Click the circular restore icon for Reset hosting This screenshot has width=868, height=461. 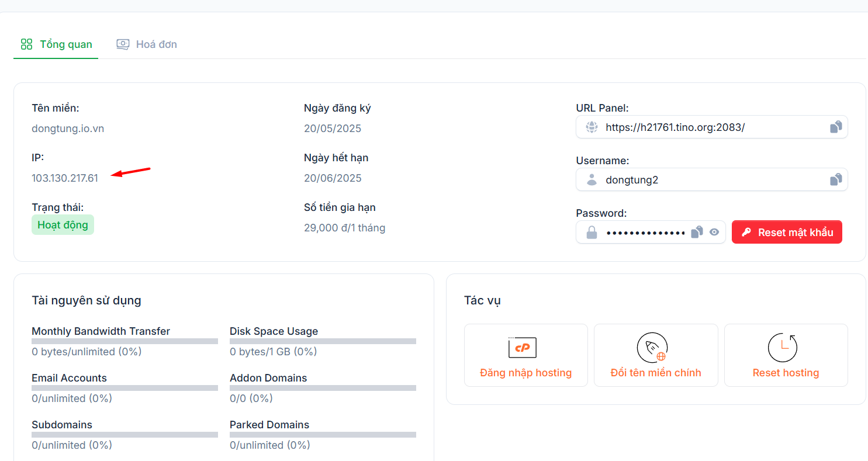(x=783, y=348)
